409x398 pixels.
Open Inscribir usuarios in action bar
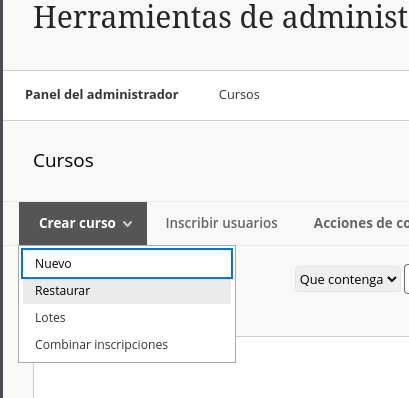click(x=221, y=223)
